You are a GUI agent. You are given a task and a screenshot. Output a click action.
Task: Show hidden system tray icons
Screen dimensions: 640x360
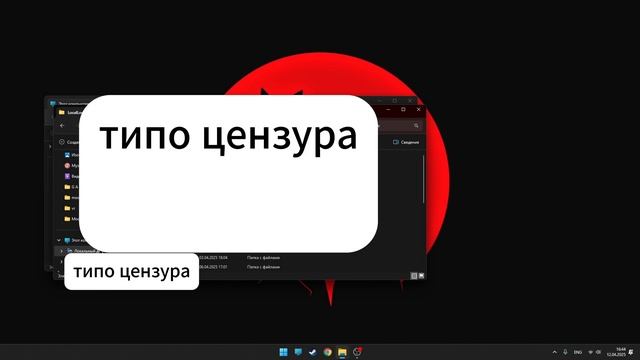click(555, 352)
